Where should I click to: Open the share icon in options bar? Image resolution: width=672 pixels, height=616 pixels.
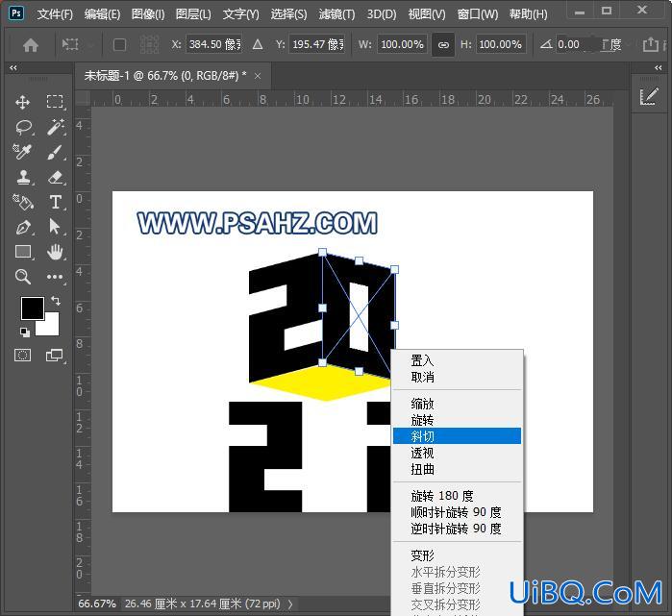[650, 44]
